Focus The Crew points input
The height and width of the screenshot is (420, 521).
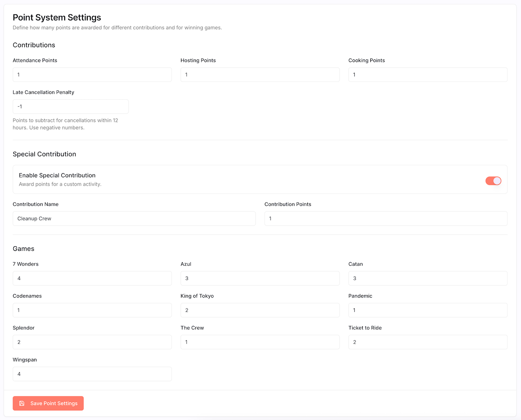point(260,342)
